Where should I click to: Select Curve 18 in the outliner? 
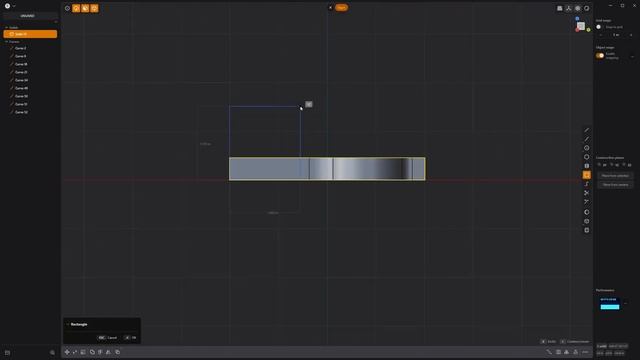(21, 64)
